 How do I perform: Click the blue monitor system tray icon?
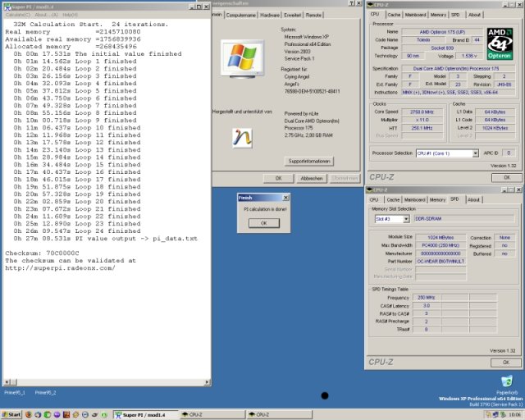click(x=495, y=414)
